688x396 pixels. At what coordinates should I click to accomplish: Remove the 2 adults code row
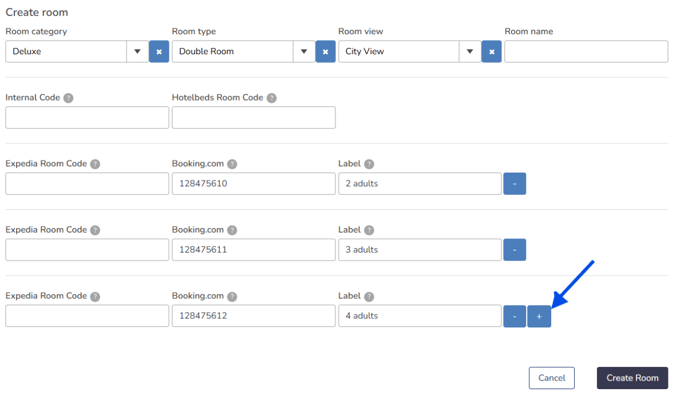click(514, 183)
